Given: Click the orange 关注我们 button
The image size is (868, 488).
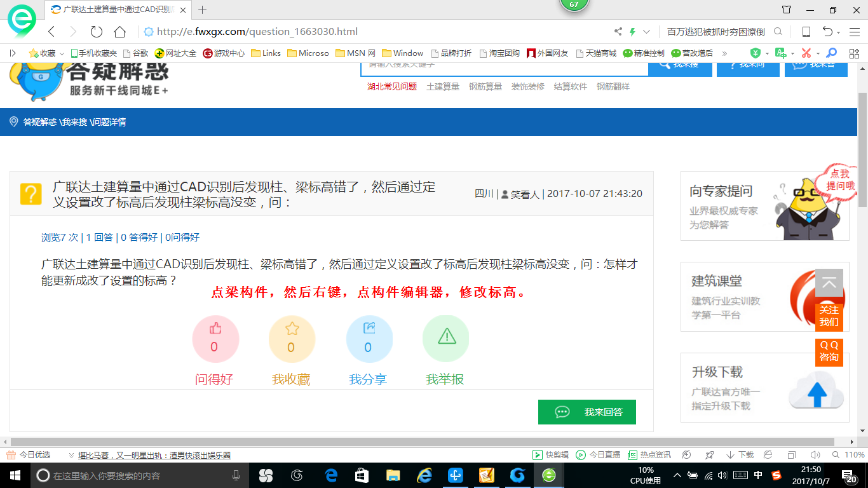Looking at the screenshot, I should click(x=829, y=316).
